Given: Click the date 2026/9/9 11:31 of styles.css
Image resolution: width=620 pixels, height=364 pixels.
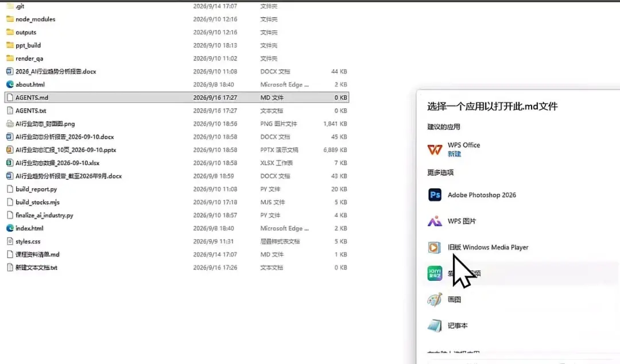Looking at the screenshot, I should point(213,241).
